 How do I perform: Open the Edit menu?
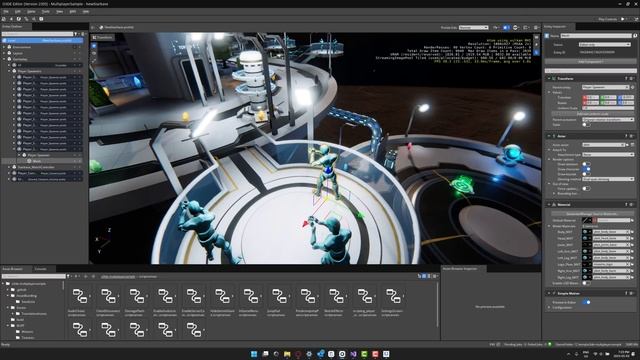click(18, 11)
